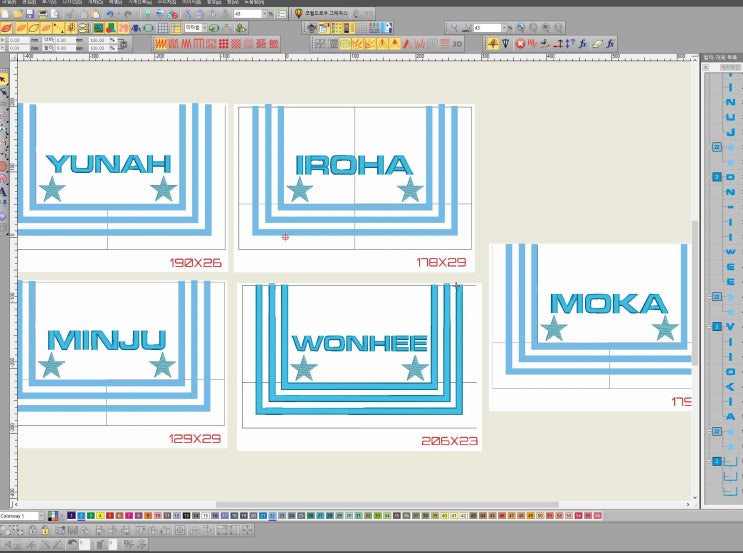Viewport: 743px width, 553px height.
Task: Toggle second color block 22 in list
Action: point(717,297)
